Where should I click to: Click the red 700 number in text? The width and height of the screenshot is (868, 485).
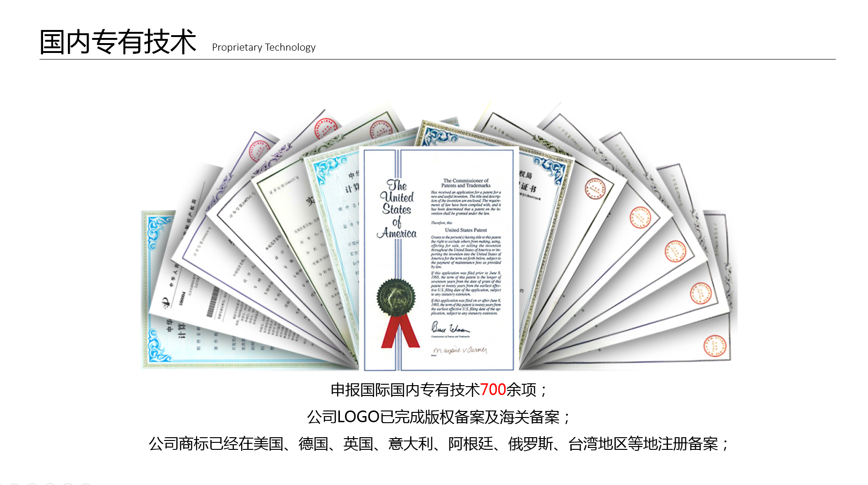pos(493,389)
